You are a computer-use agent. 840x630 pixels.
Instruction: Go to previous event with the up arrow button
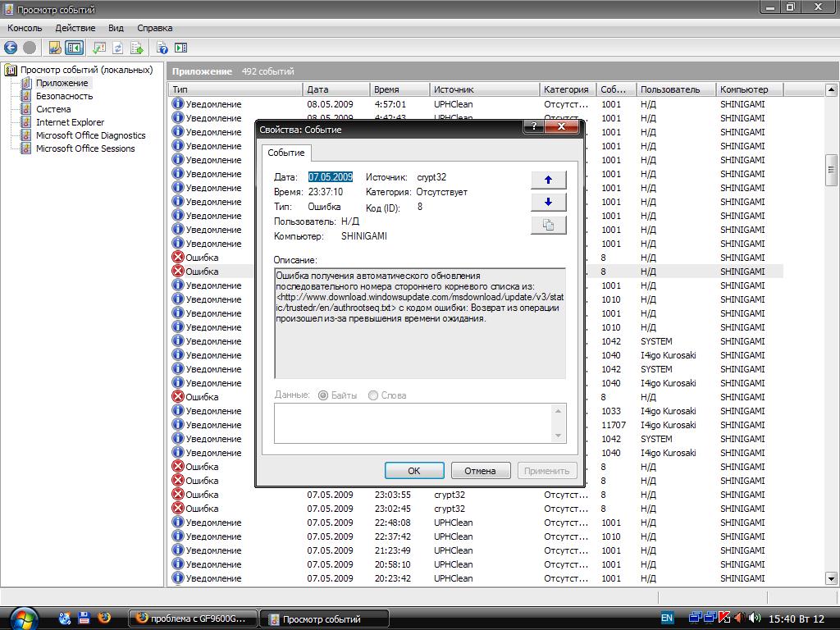[x=548, y=180]
